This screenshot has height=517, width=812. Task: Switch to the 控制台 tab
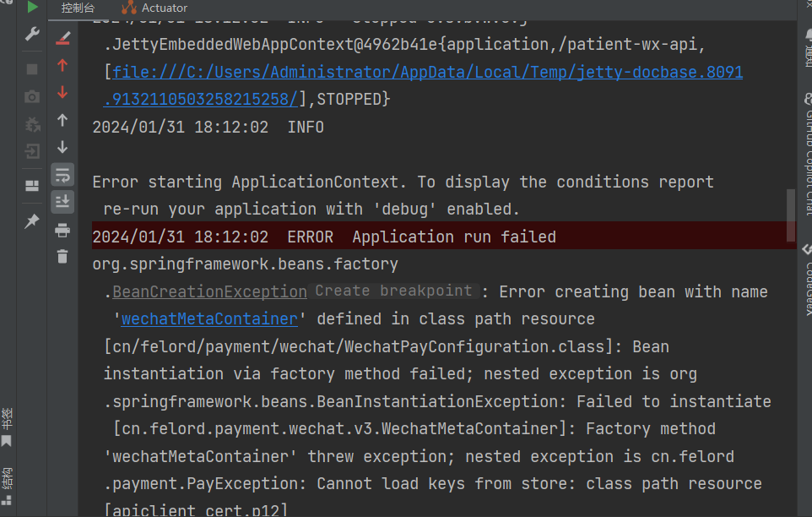(x=78, y=8)
